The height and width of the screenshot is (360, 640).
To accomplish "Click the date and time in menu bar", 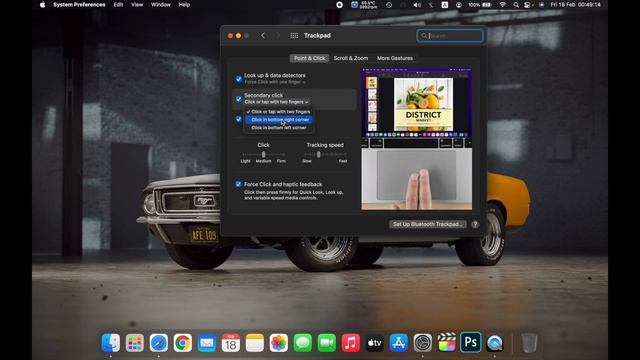I will (576, 5).
